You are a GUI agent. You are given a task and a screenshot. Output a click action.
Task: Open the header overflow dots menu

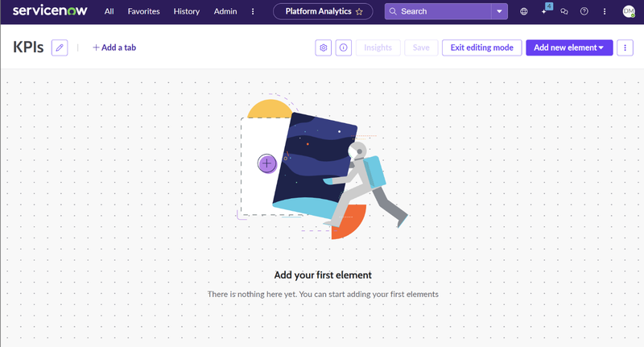(x=605, y=11)
